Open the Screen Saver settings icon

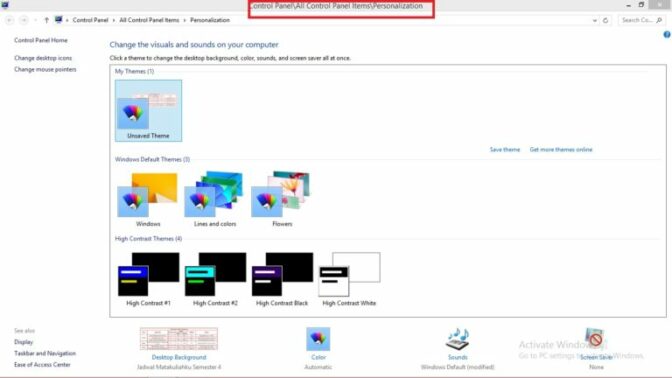pos(595,339)
